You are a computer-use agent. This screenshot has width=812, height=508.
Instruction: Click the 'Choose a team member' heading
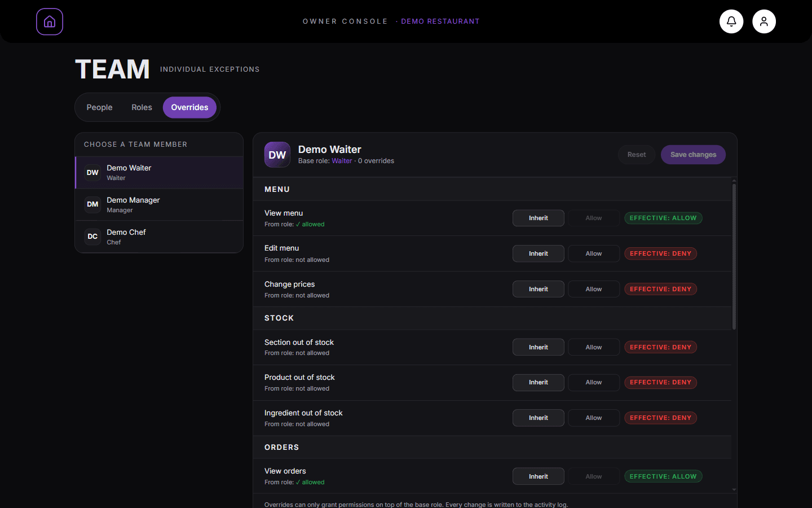click(x=135, y=144)
